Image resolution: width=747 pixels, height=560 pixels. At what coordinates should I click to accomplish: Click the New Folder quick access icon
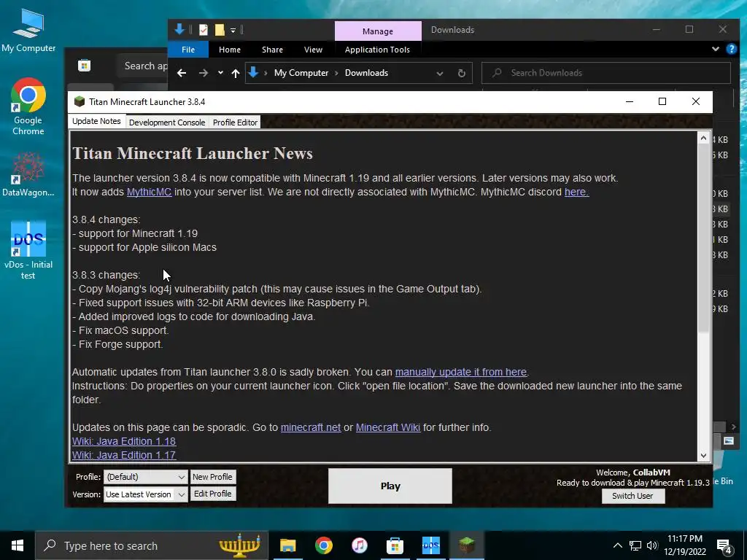click(220, 30)
